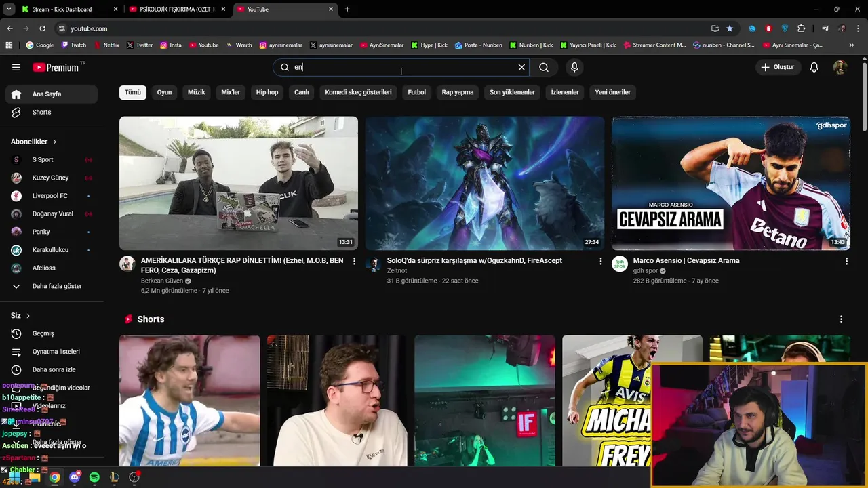Open Shorts from the sidebar

pyautogui.click(x=52, y=112)
